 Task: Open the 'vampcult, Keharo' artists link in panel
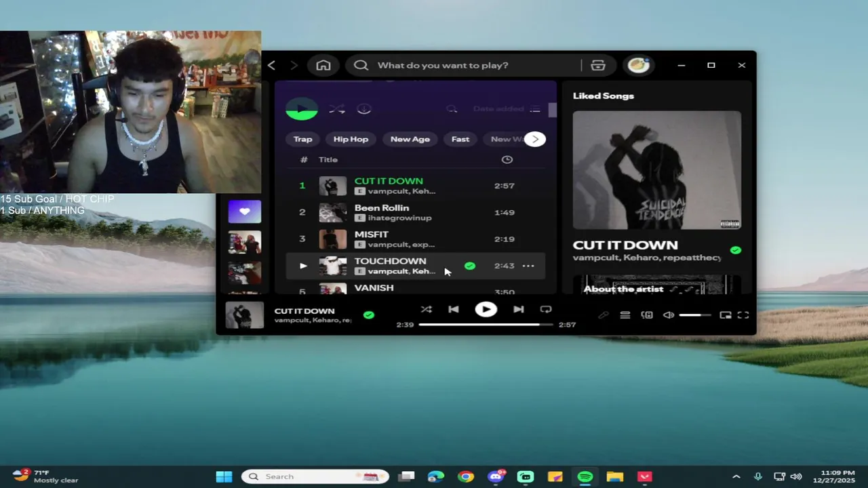(647, 258)
